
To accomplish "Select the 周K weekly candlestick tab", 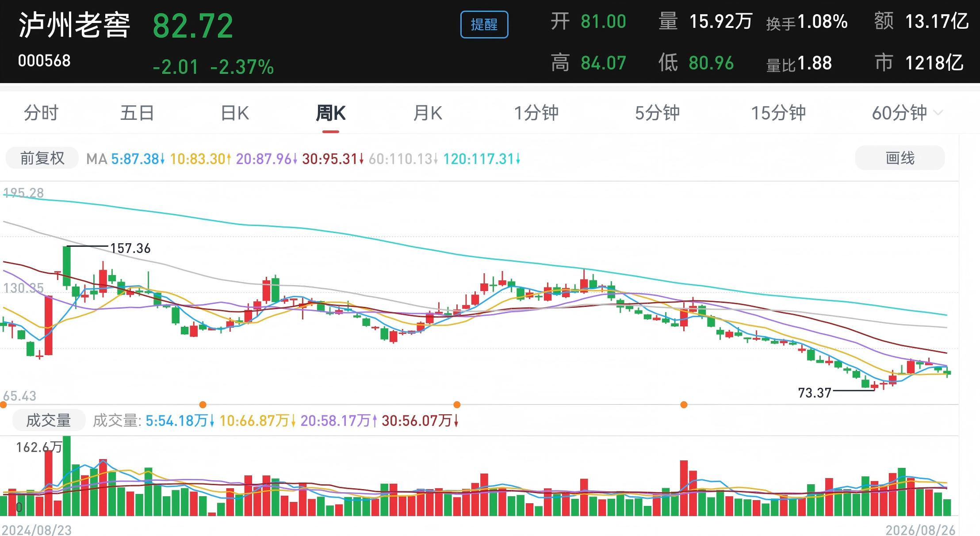I will click(330, 113).
